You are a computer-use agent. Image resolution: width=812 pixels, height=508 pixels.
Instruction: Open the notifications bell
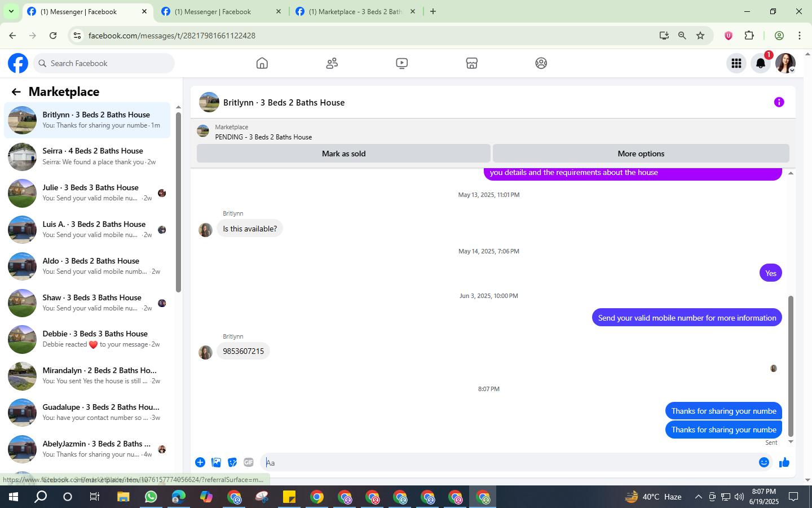tap(761, 63)
